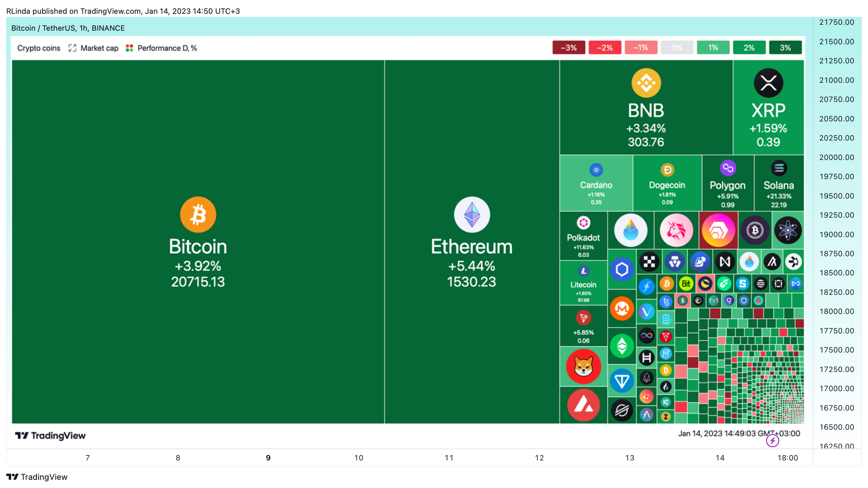Screen dimensions: 868x488
Task: Click the Polygon purple logo
Action: pyautogui.click(x=728, y=168)
